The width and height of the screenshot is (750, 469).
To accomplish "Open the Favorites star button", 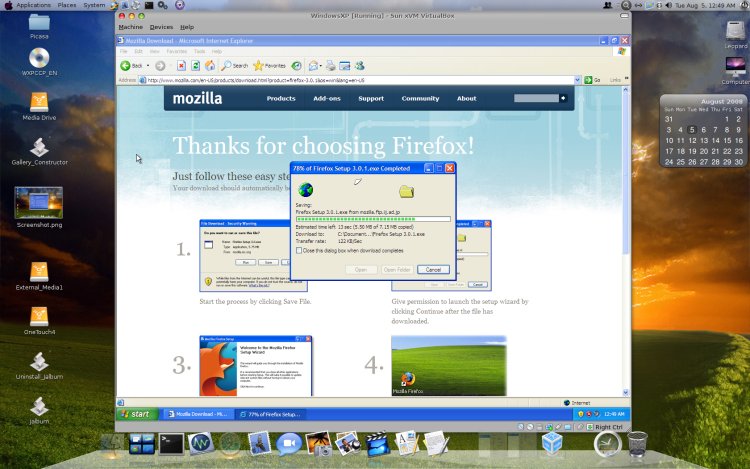I will (x=269, y=65).
